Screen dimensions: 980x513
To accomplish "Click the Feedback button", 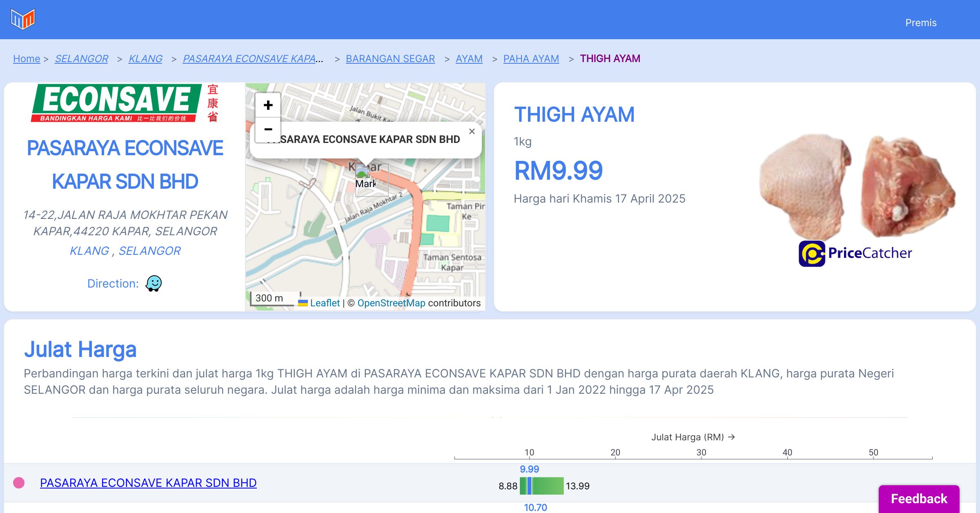I will coord(919,499).
